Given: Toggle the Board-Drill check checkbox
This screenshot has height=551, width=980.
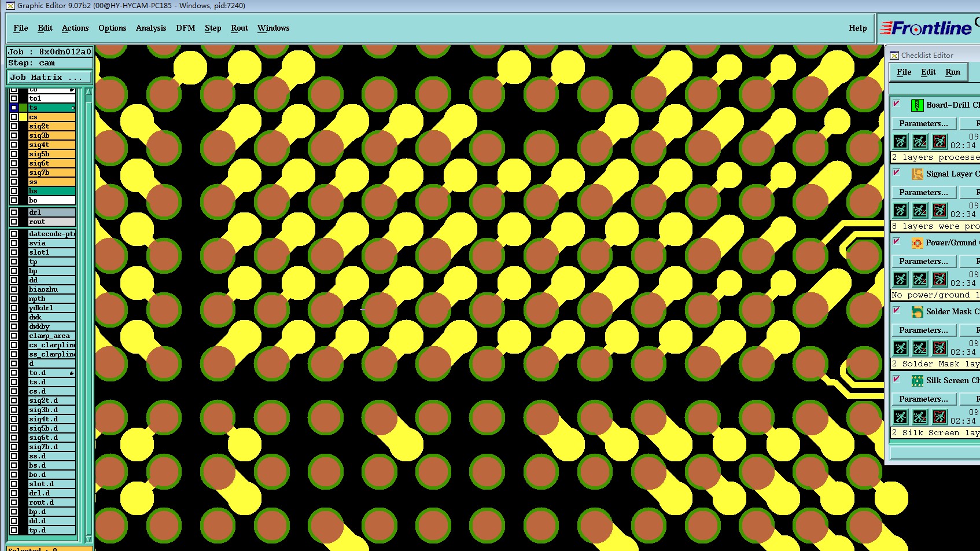Looking at the screenshot, I should (x=897, y=104).
